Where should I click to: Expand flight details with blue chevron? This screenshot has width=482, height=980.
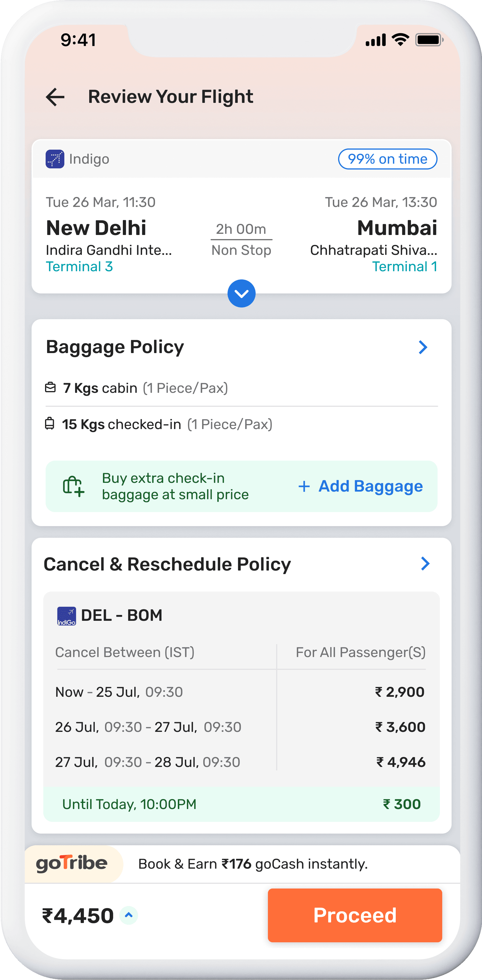(x=241, y=293)
